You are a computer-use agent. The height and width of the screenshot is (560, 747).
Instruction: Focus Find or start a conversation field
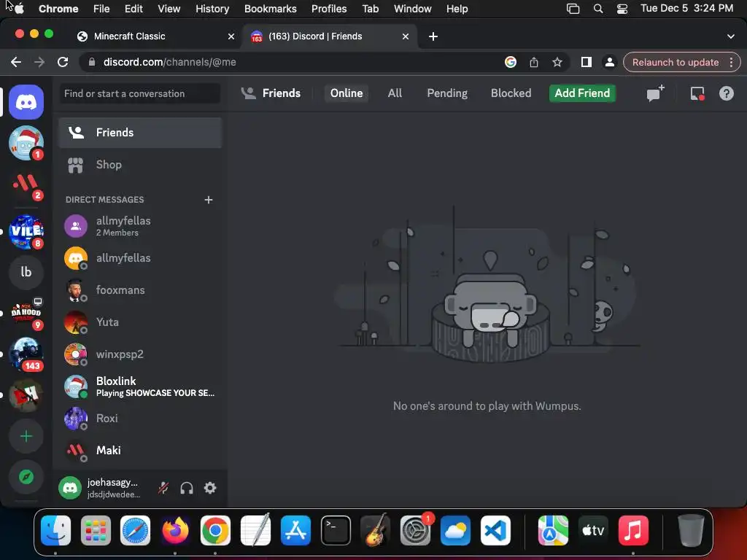(140, 93)
